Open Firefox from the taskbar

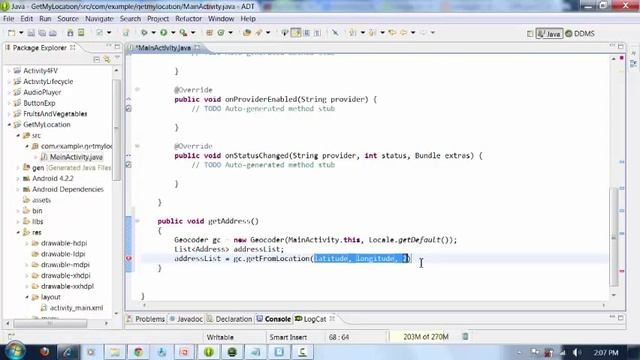click(x=44, y=352)
